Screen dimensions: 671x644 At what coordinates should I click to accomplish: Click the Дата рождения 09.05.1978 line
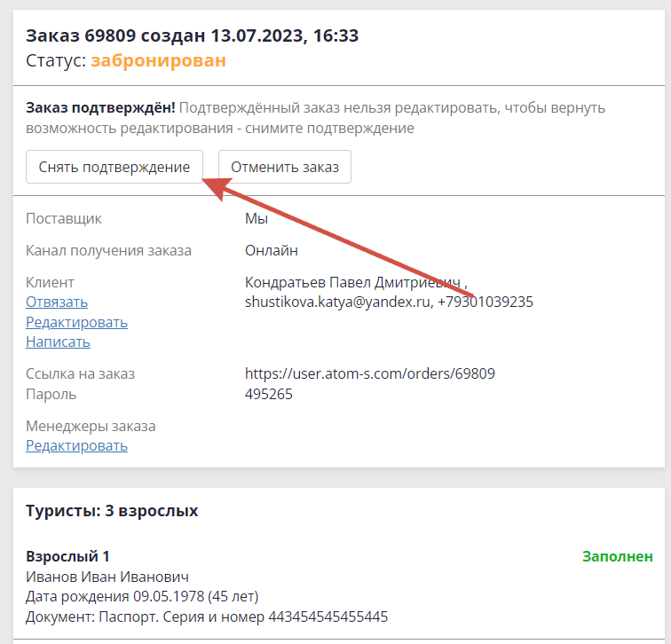[142, 596]
